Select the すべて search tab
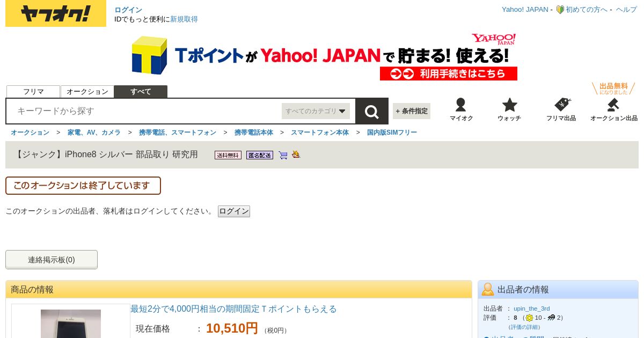644x338 pixels. 141,92
